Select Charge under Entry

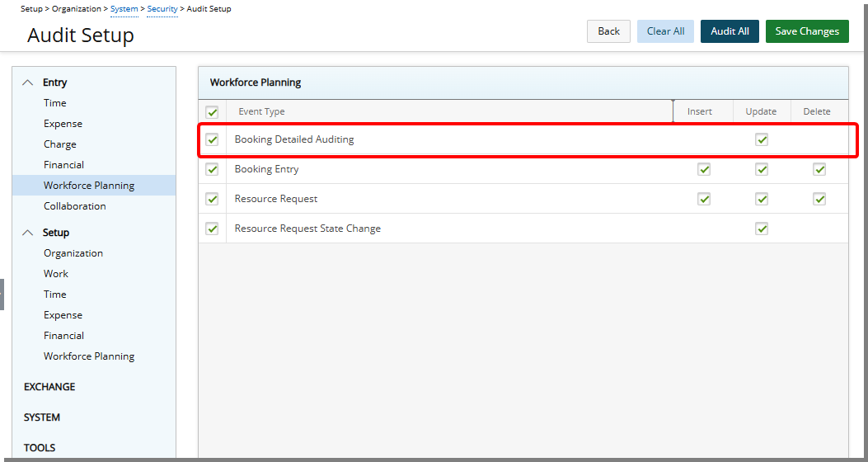(60, 144)
